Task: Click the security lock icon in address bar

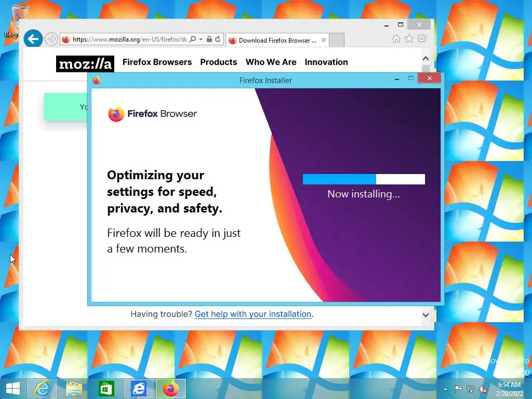Action: (209, 39)
